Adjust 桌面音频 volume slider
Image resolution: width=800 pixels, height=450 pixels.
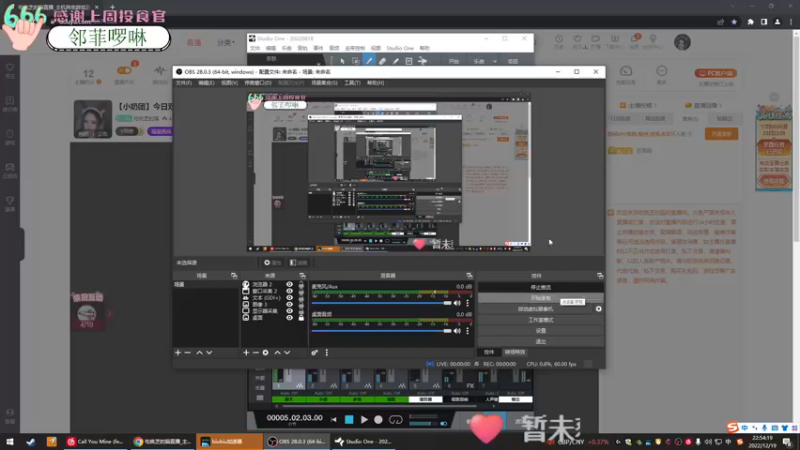click(382, 331)
